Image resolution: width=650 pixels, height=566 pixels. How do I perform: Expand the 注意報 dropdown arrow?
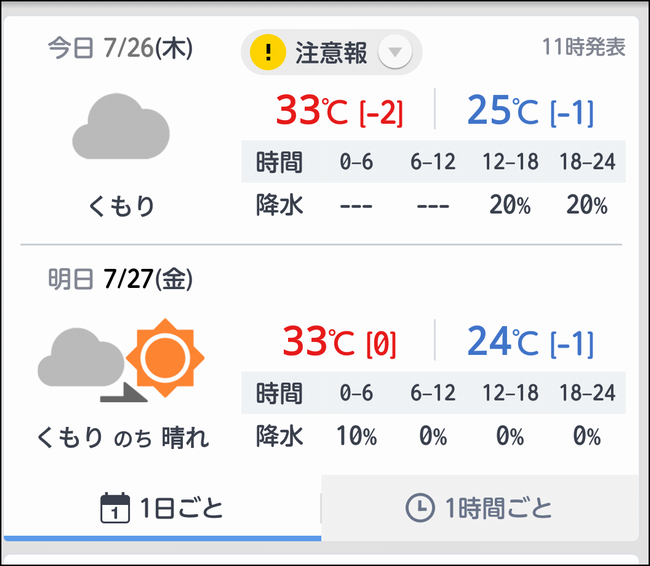[x=395, y=52]
